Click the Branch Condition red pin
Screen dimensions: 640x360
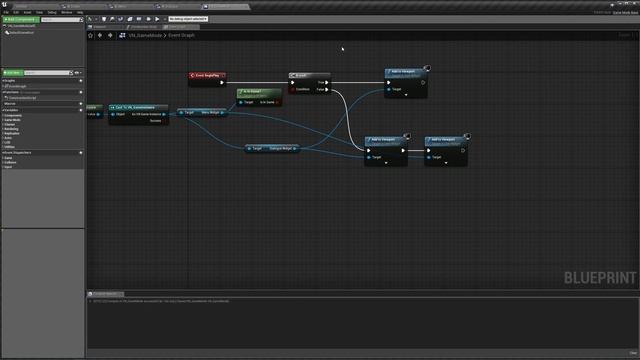click(293, 89)
